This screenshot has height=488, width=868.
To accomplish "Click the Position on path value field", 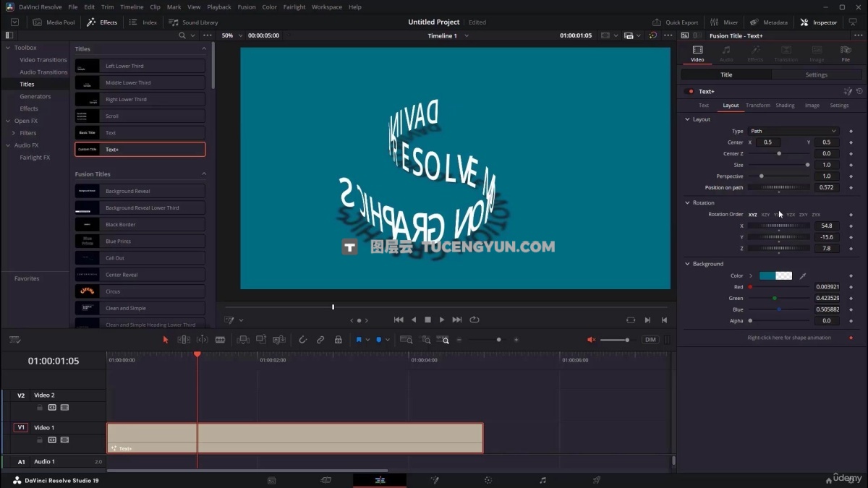I will click(827, 187).
